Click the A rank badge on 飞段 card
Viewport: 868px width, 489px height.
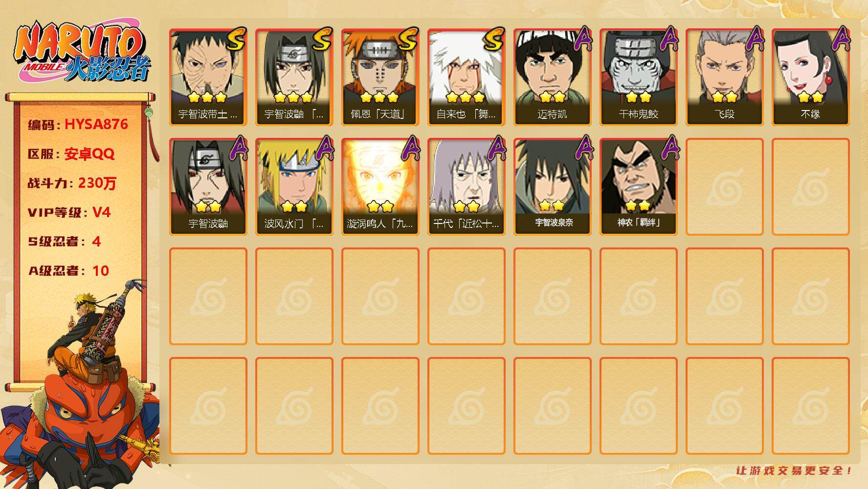(754, 39)
